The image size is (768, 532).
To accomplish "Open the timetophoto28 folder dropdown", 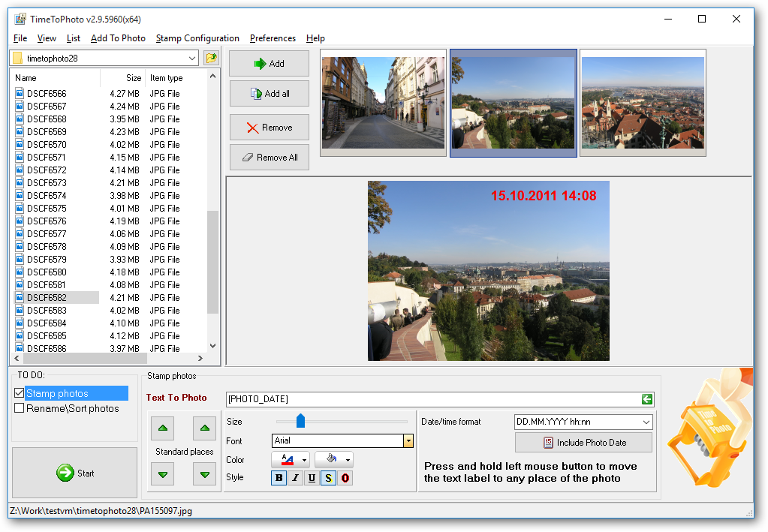I will 192,58.
